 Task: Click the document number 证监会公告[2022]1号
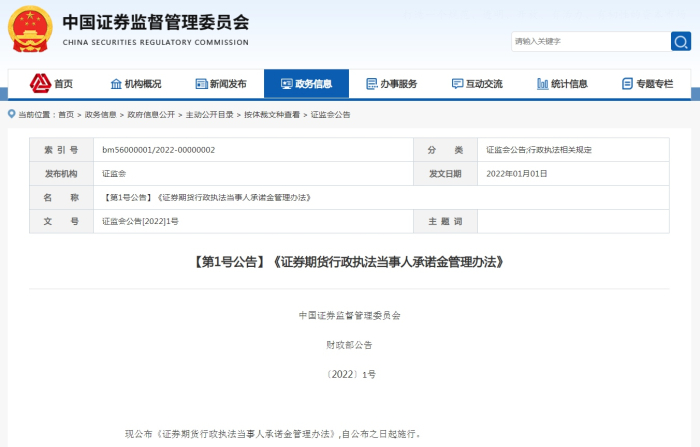140,221
